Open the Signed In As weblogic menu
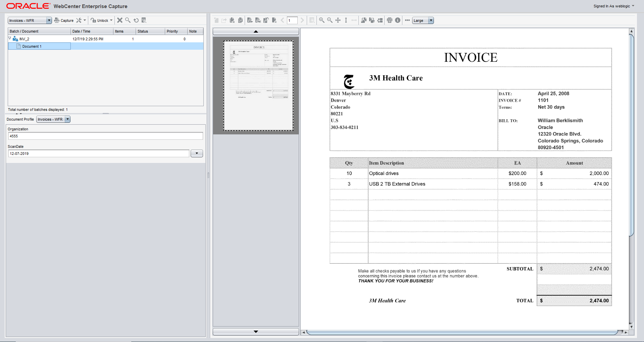The width and height of the screenshot is (644, 342). click(x=613, y=6)
